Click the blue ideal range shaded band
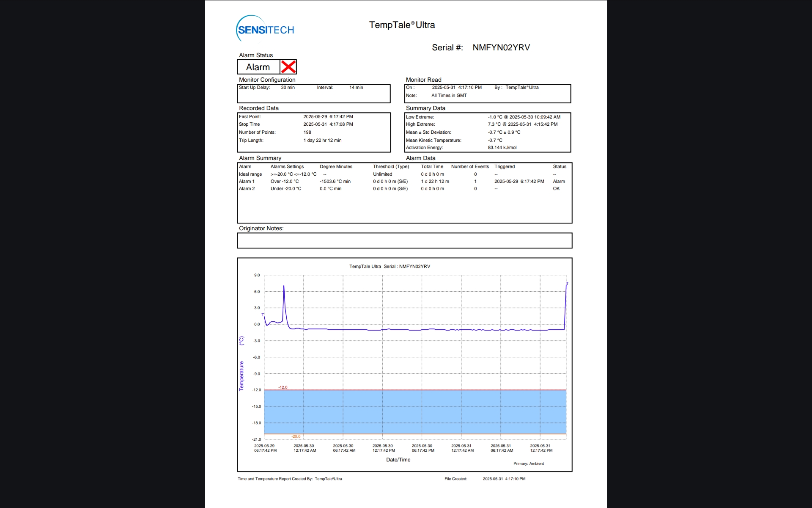812x508 pixels. [x=415, y=412]
